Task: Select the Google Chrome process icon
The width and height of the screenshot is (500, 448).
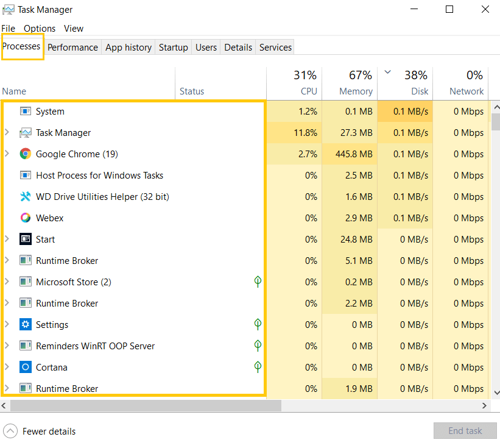Action: click(25, 154)
